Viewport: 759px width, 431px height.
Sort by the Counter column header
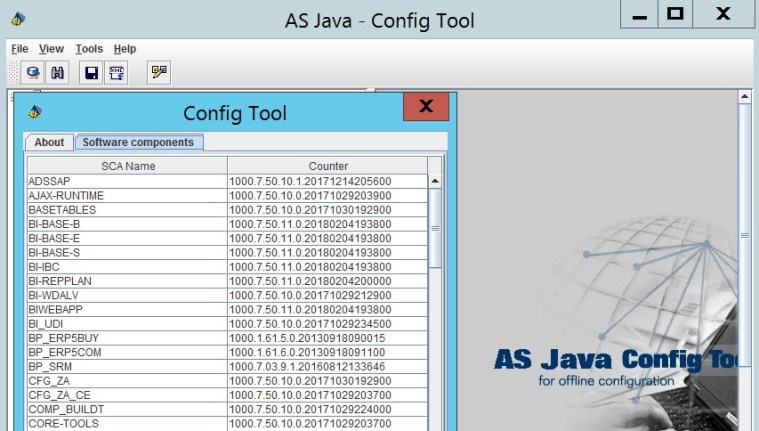328,166
